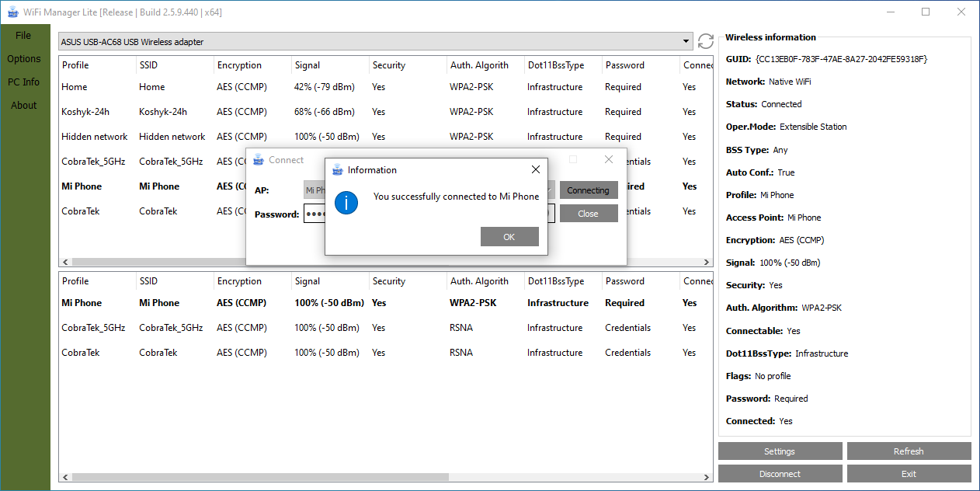Click bottom table horizontal scrollbar thumb
The width and height of the screenshot is (980, 491).
(x=261, y=477)
